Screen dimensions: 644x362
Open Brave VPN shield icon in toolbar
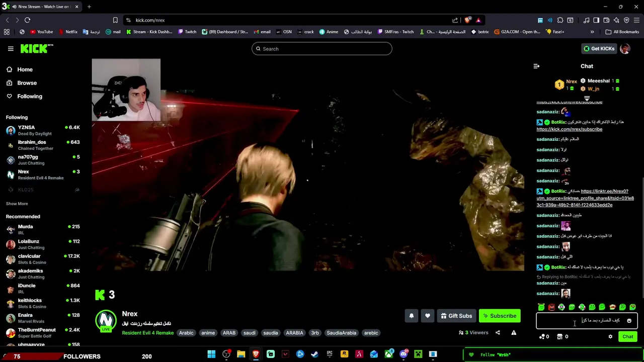tap(626, 20)
